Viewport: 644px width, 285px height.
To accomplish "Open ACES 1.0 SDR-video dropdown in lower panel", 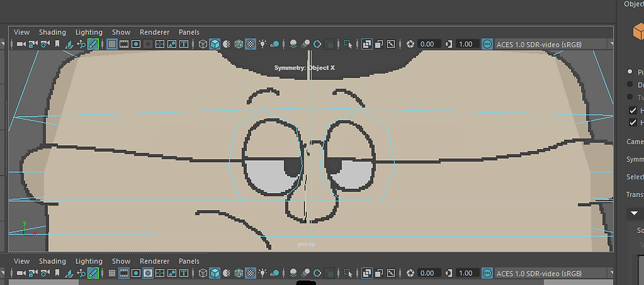I will click(x=553, y=273).
